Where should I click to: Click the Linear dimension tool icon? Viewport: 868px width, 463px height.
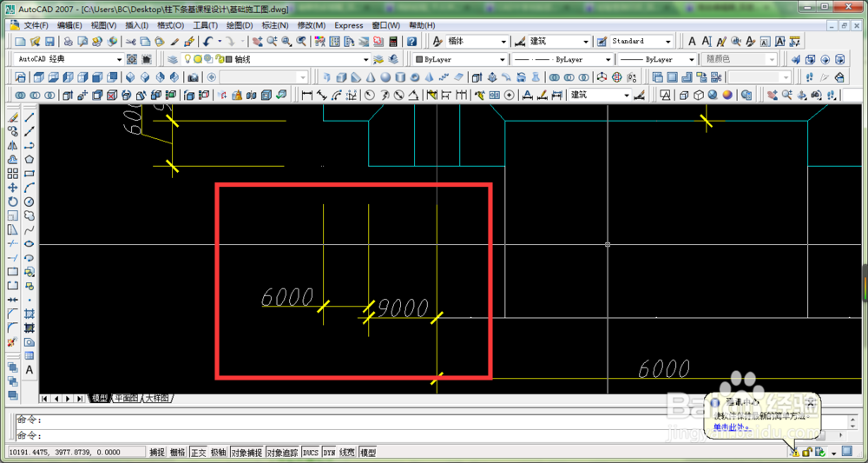pos(306,95)
